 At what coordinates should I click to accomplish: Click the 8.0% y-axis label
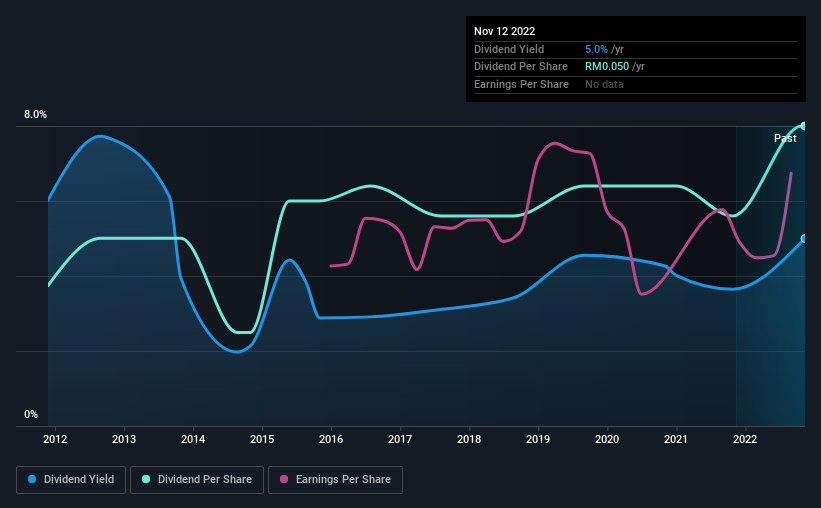36,115
